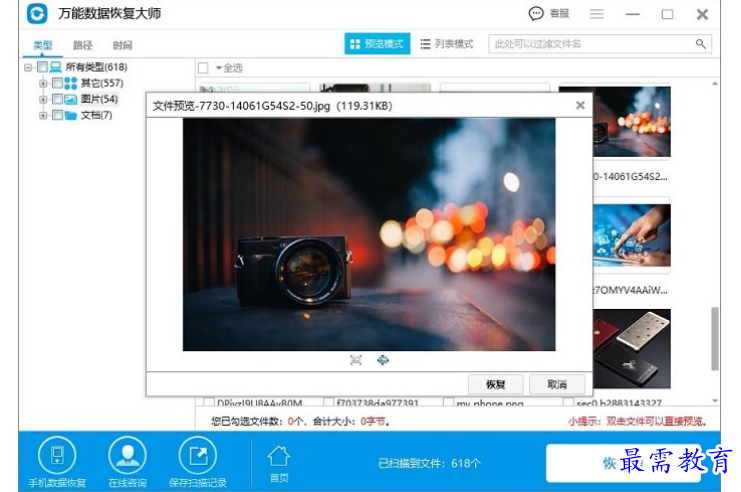Click the large camera preview image

[369, 234]
